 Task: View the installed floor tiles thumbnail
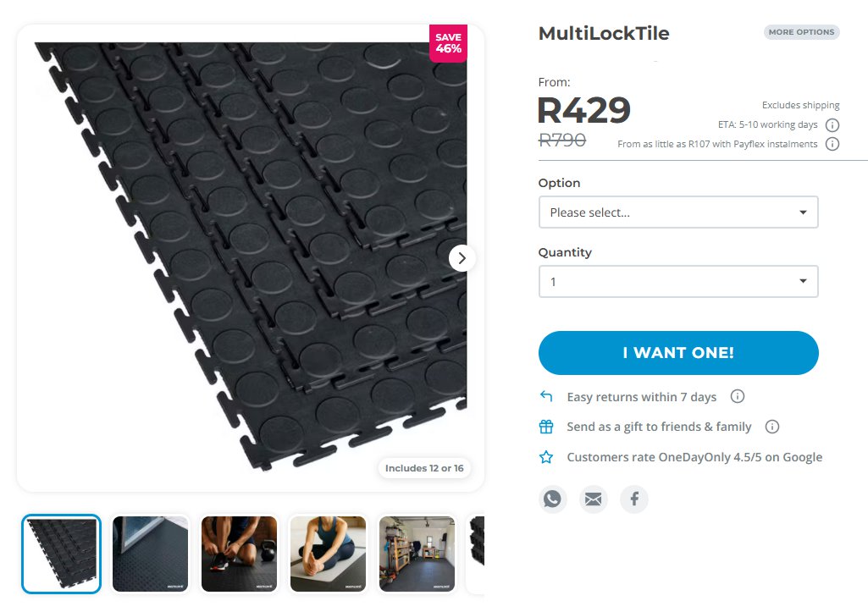[x=151, y=554]
